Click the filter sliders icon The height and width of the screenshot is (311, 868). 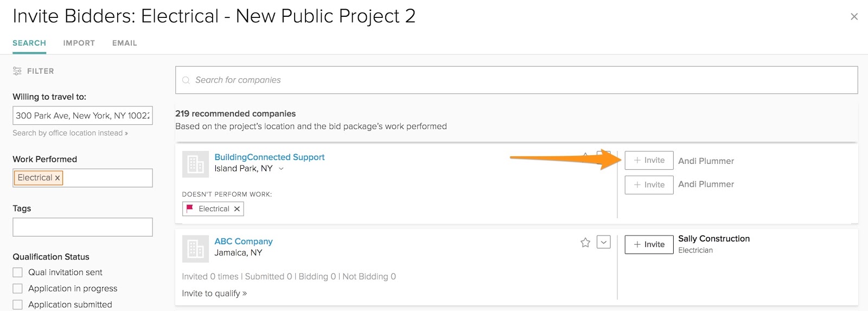(17, 71)
